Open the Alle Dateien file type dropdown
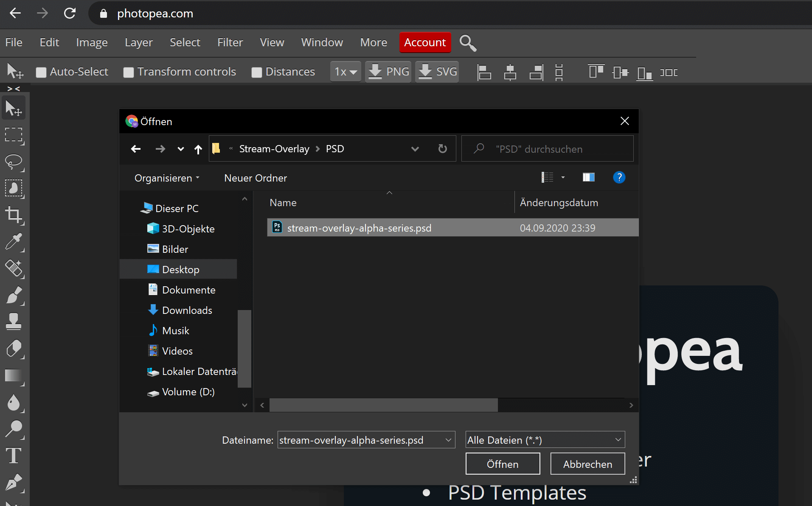Screen dimensions: 812x506 545,440
